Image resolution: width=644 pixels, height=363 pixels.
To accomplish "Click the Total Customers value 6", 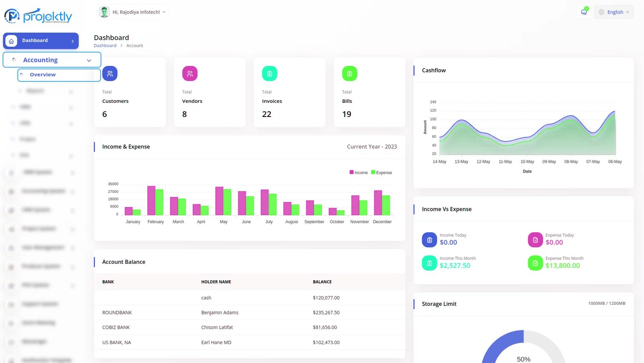I will pyautogui.click(x=105, y=114).
